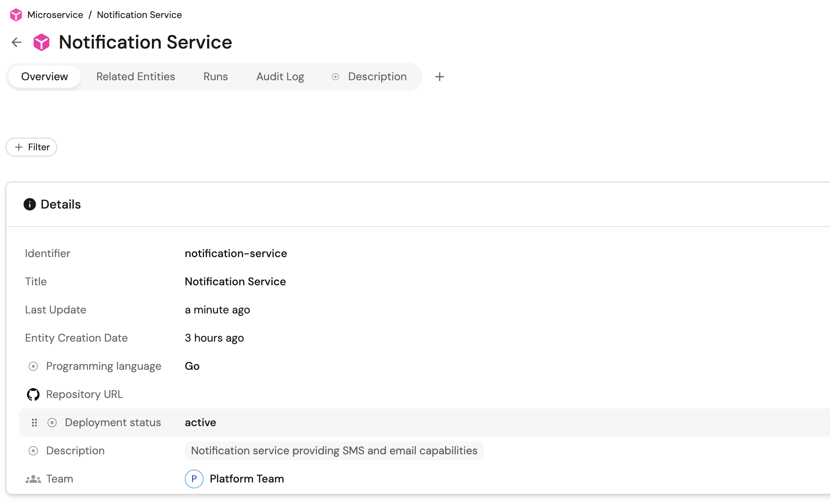Click the GitHub icon beside Repository URL
The width and height of the screenshot is (830, 504).
coord(33,394)
